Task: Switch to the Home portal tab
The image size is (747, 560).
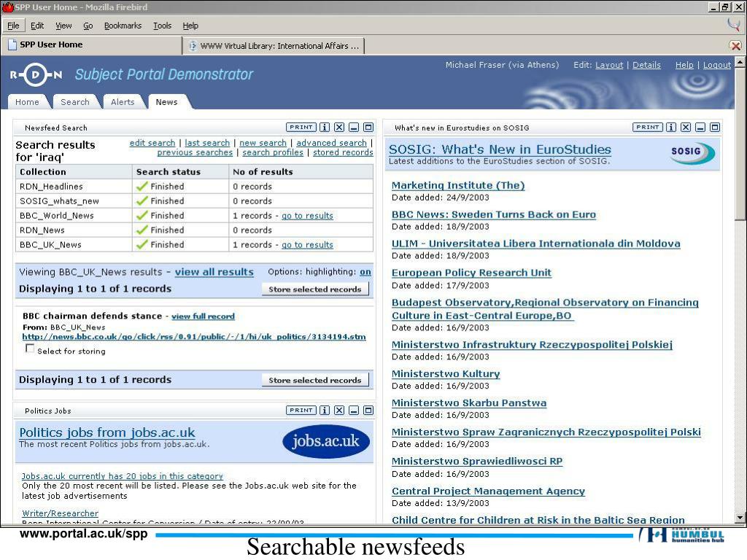Action: tap(27, 102)
